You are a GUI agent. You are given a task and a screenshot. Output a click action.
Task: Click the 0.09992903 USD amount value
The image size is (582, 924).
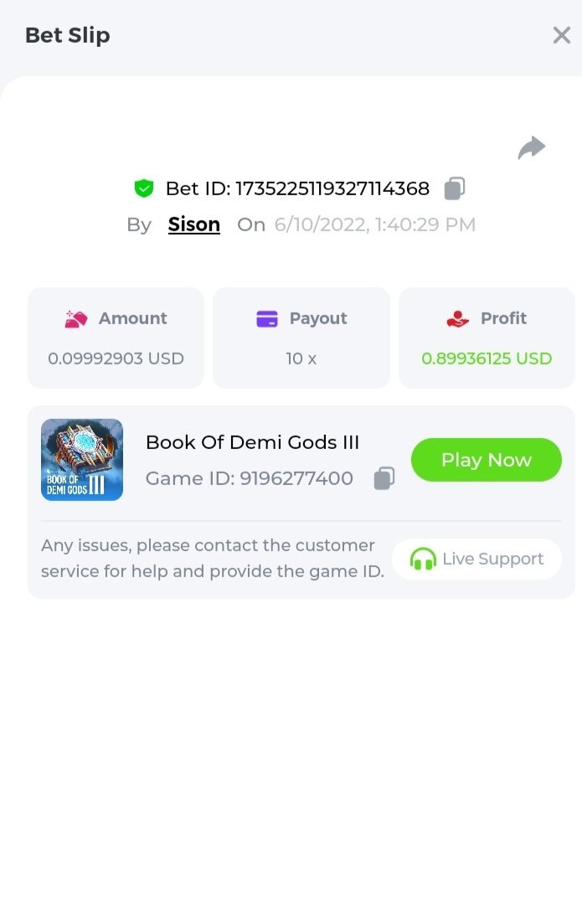(x=116, y=359)
